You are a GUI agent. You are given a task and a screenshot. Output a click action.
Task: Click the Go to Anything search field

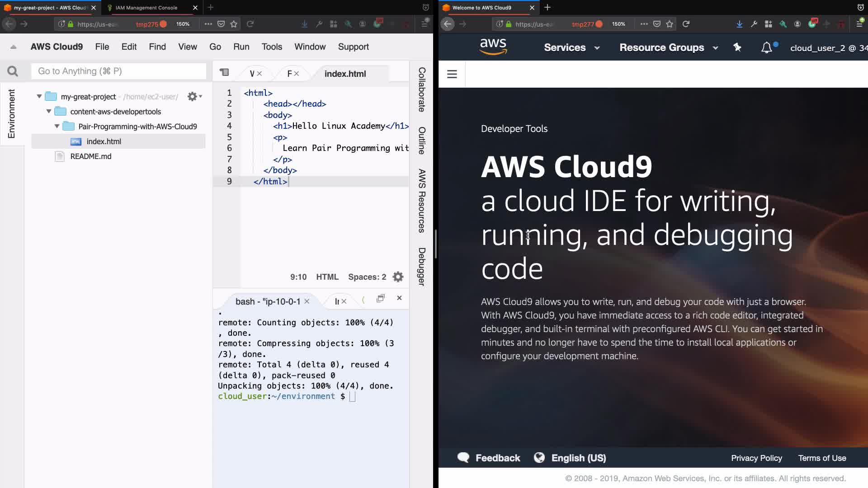(118, 71)
